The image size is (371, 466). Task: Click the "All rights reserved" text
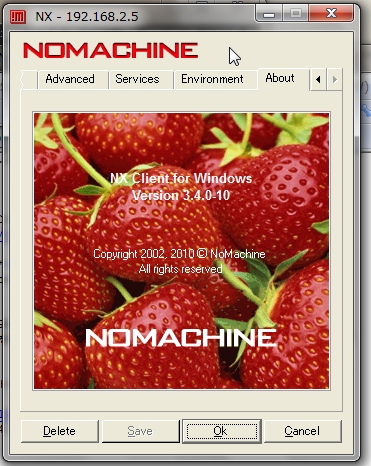pyautogui.click(x=181, y=269)
